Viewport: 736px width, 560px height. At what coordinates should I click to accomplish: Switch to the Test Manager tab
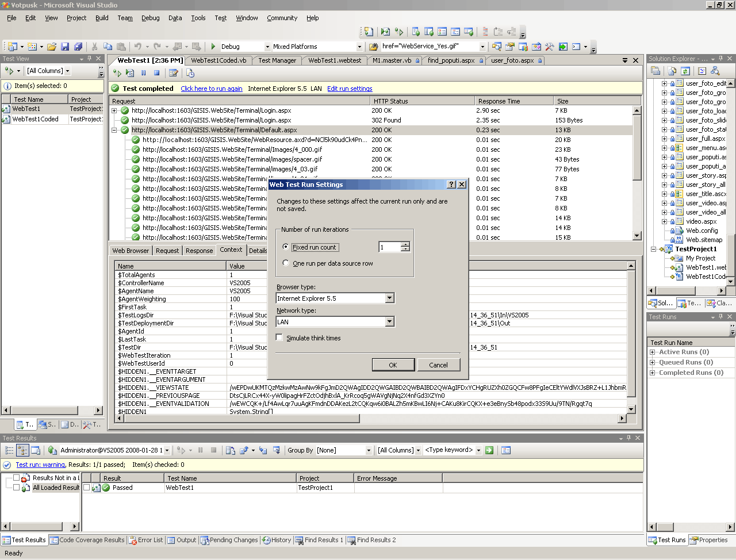click(x=277, y=60)
